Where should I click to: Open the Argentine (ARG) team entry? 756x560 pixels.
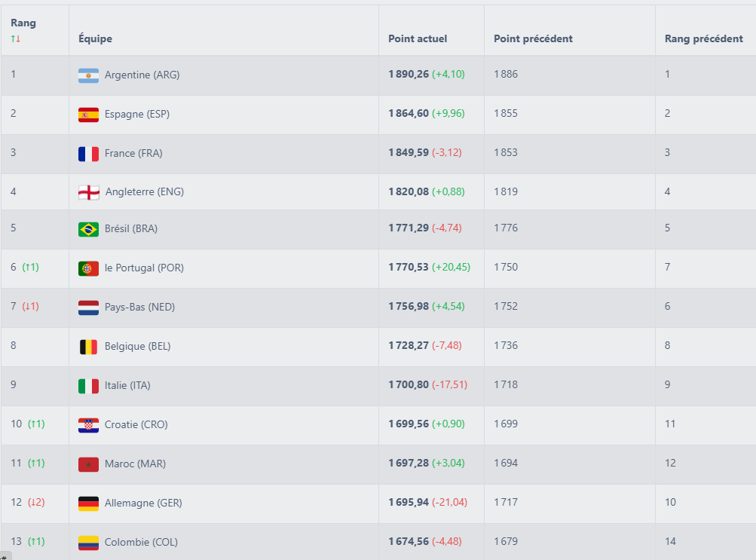pos(142,75)
